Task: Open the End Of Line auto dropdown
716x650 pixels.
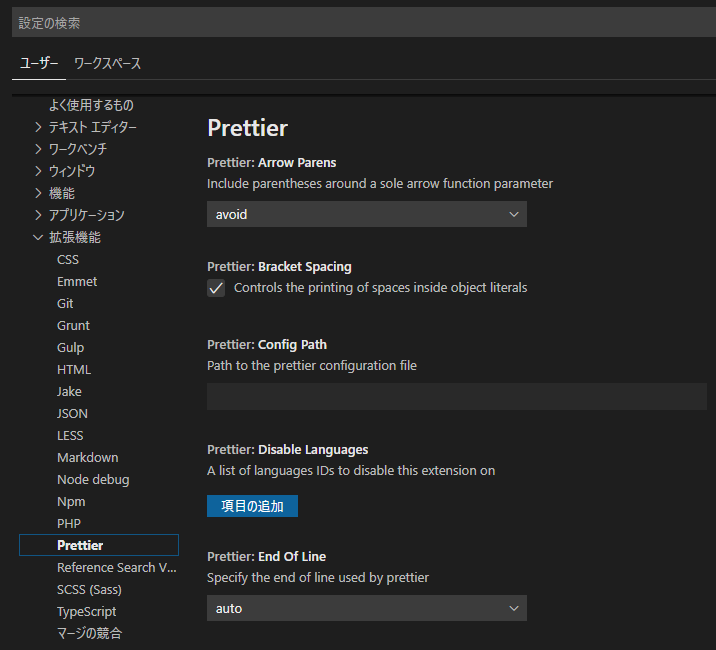Action: coord(367,608)
